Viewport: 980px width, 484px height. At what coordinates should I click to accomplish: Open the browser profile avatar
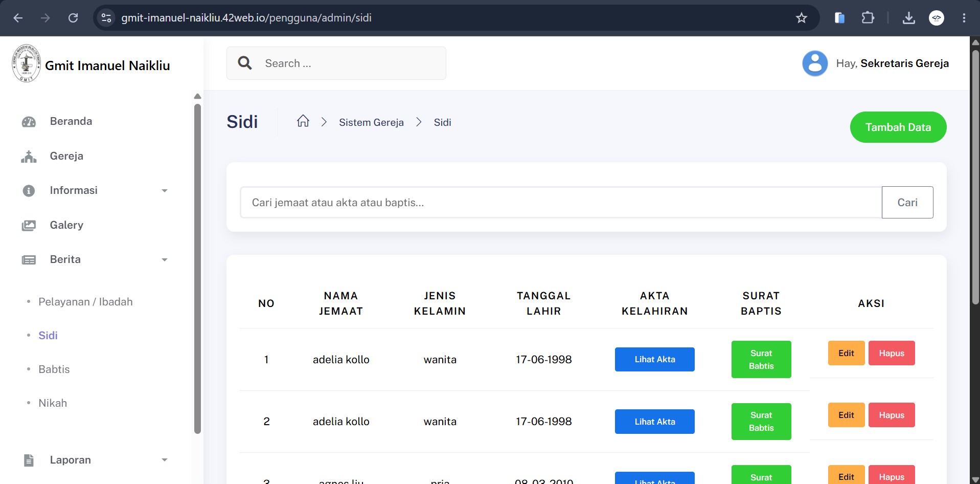point(937,18)
